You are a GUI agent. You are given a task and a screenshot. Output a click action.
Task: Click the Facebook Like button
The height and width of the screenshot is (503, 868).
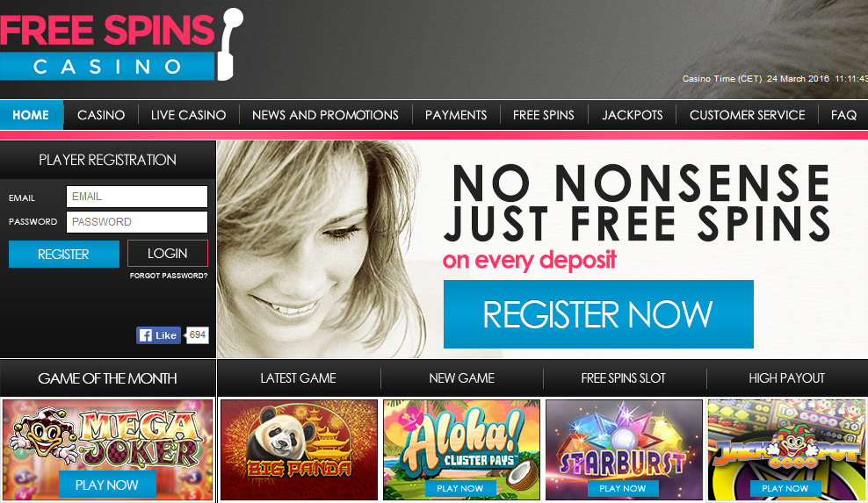[158, 335]
